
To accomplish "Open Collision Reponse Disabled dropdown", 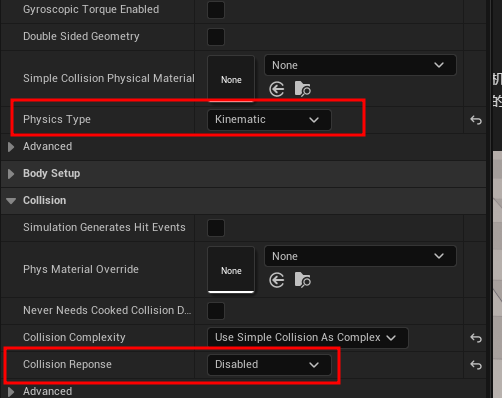I will click(x=269, y=365).
